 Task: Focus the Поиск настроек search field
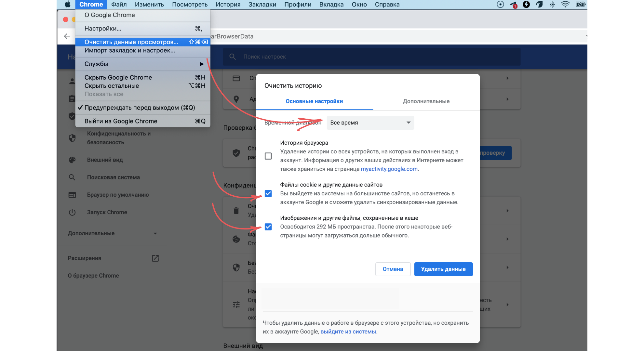372,57
